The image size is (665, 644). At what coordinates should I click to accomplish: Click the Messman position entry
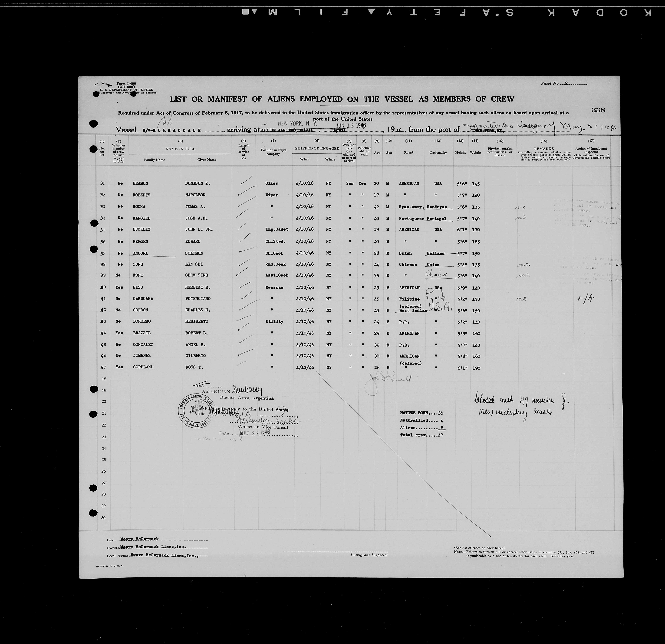tap(274, 287)
